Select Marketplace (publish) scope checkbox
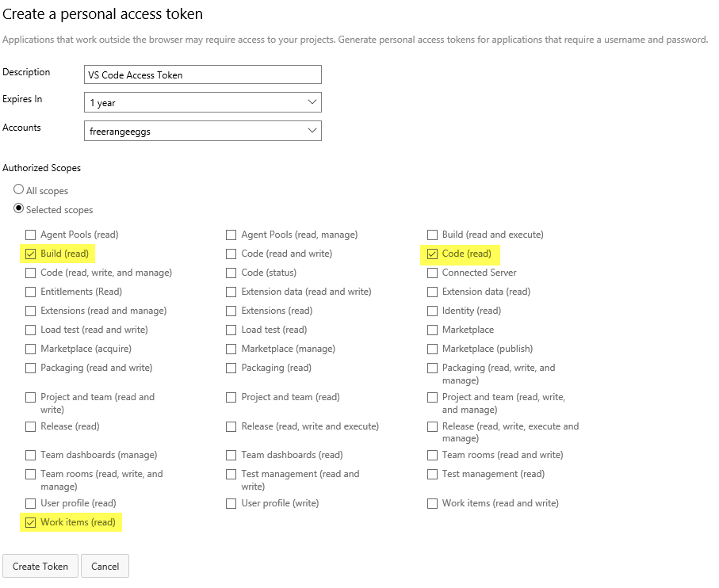This screenshot has width=719, height=588. tap(432, 349)
